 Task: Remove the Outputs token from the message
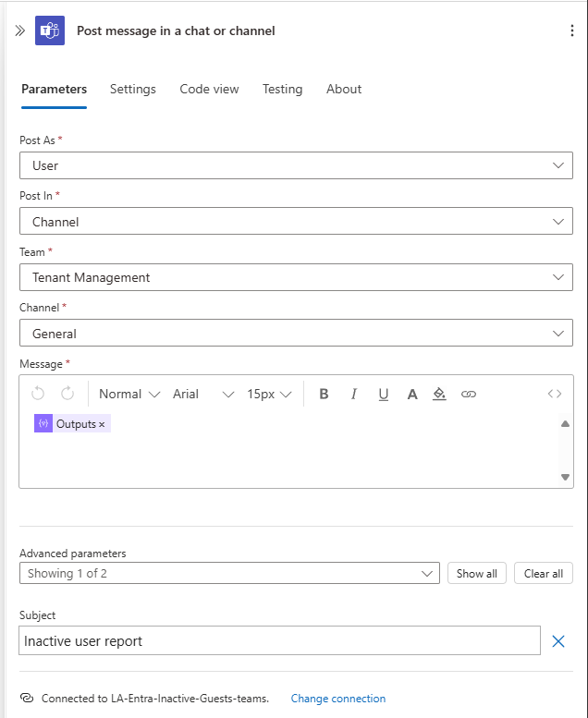pos(102,424)
